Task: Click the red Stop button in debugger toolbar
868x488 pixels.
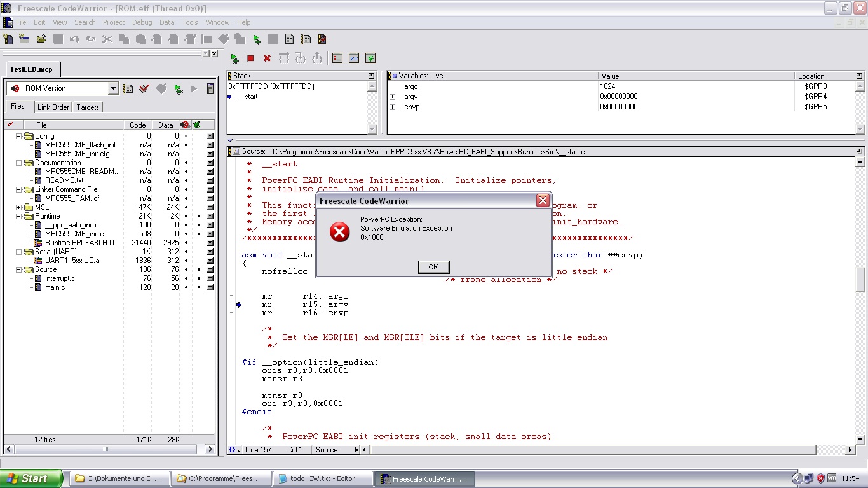Action: [x=250, y=58]
